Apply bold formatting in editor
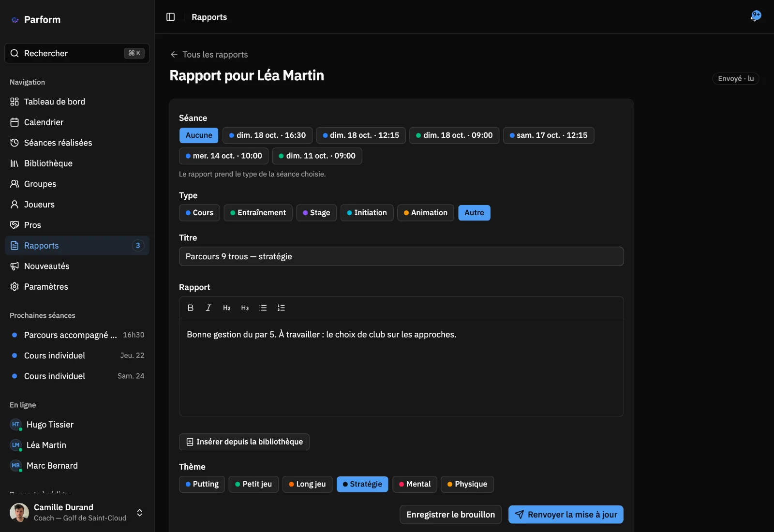This screenshot has width=774, height=532. pyautogui.click(x=191, y=308)
